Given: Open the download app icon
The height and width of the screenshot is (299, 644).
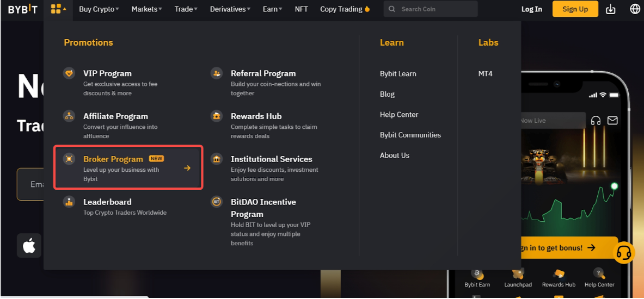Looking at the screenshot, I should tap(610, 9).
